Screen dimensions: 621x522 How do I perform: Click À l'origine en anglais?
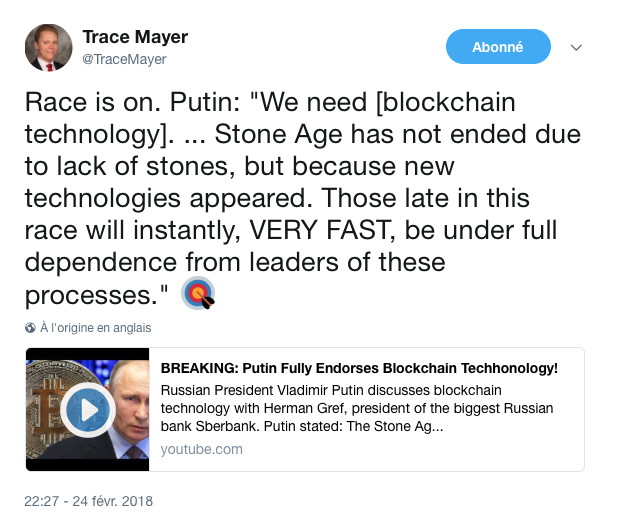point(95,328)
